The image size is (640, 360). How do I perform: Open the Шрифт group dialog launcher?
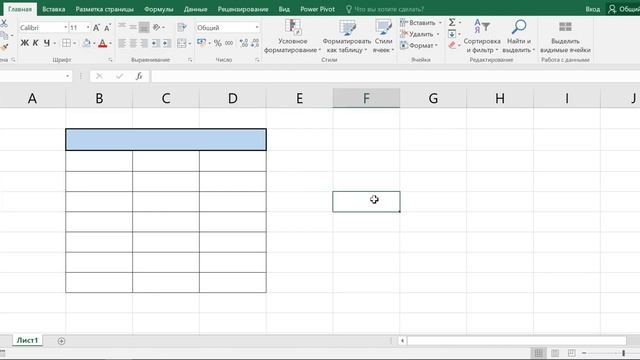110,60
